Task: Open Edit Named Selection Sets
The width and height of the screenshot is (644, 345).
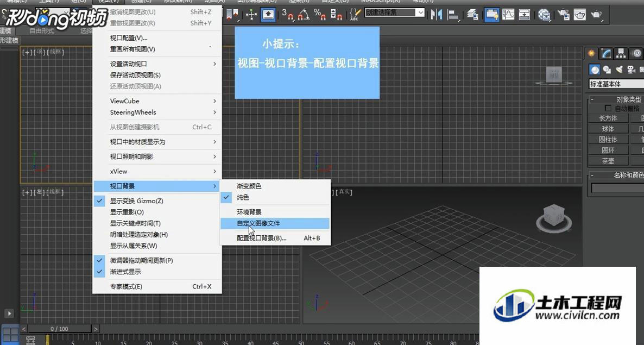Action: 354,14
